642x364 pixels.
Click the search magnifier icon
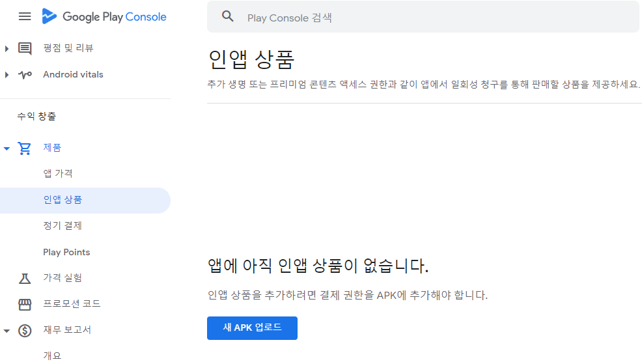pos(227,17)
